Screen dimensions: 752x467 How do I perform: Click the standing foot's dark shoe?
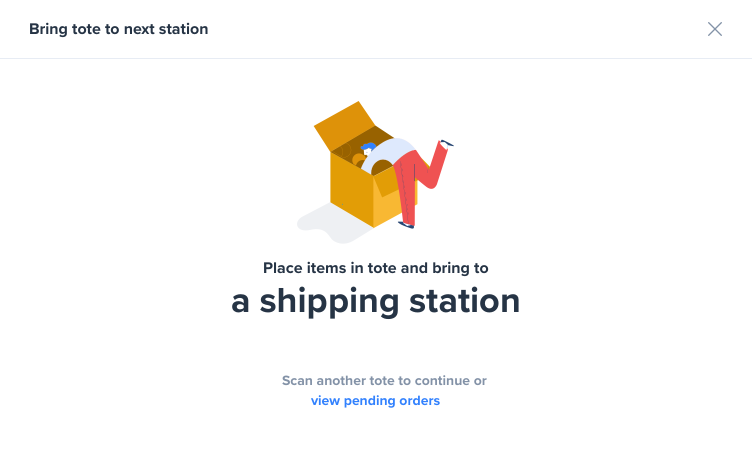tap(406, 225)
